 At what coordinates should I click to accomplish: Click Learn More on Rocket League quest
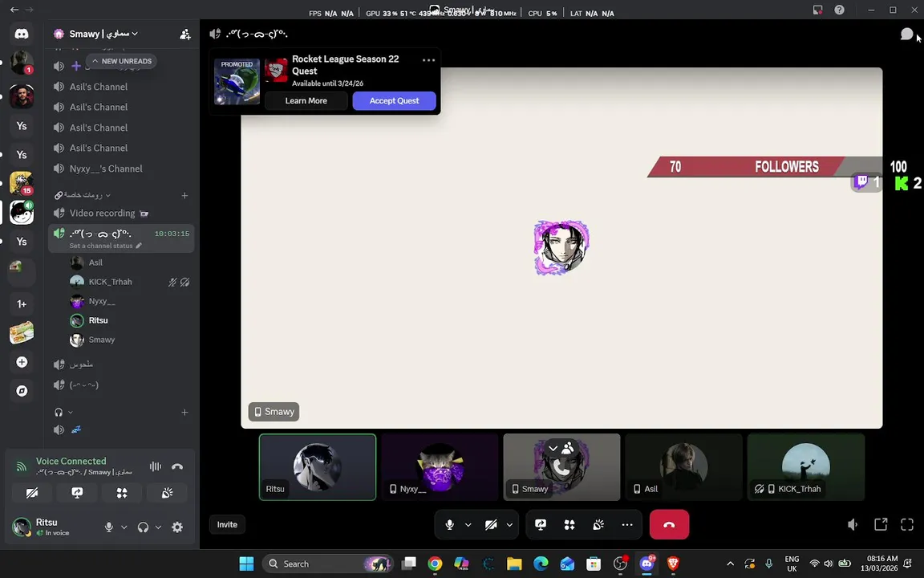tap(306, 101)
